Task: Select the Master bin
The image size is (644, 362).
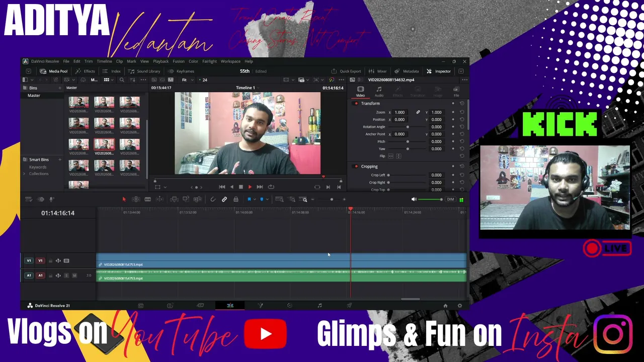Action: [x=34, y=96]
